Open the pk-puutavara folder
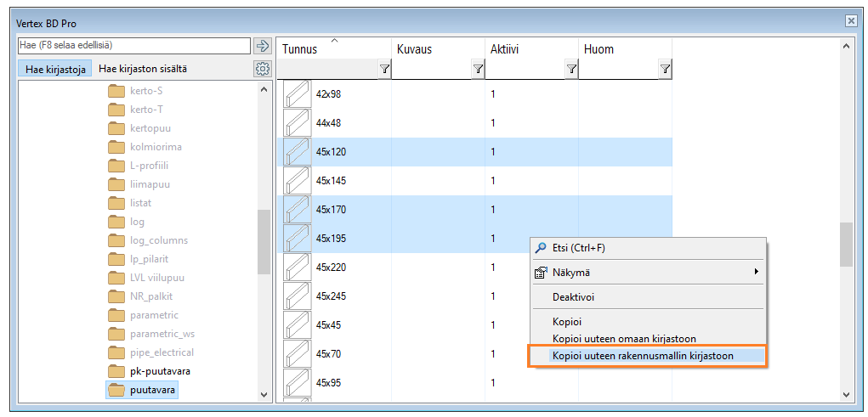 tap(160, 371)
